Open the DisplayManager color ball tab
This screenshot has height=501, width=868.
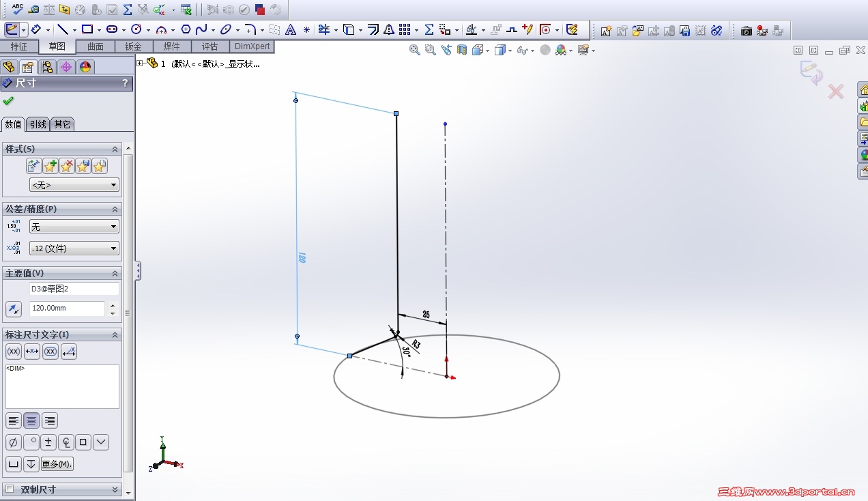coord(85,66)
